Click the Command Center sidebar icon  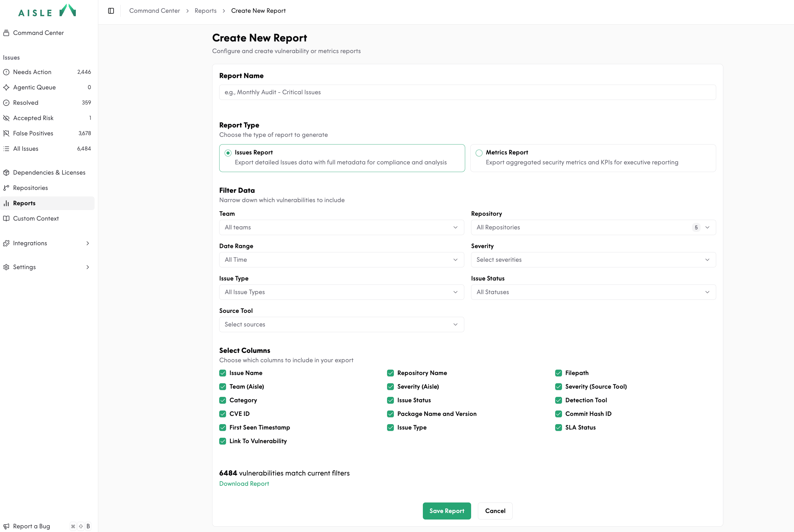[6, 33]
